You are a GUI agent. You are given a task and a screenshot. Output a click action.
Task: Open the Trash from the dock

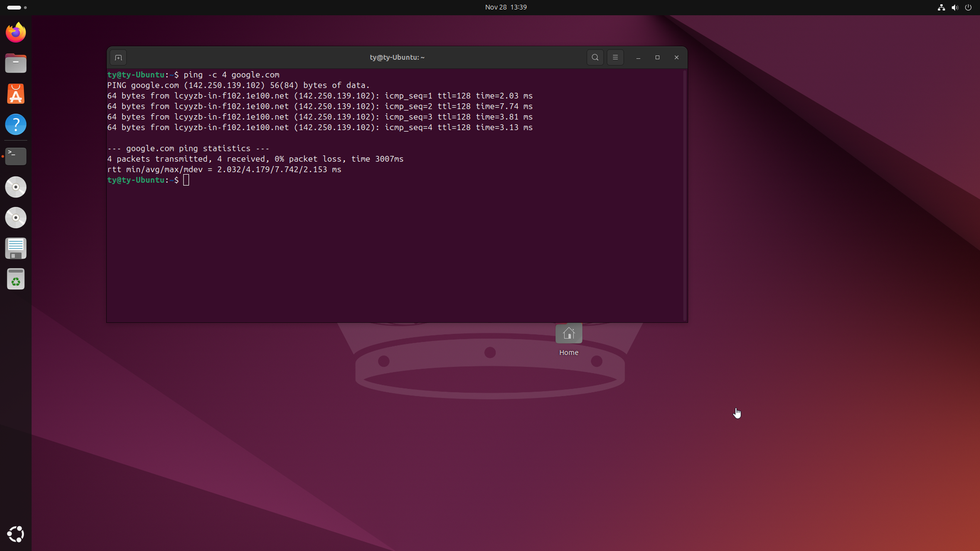click(15, 279)
